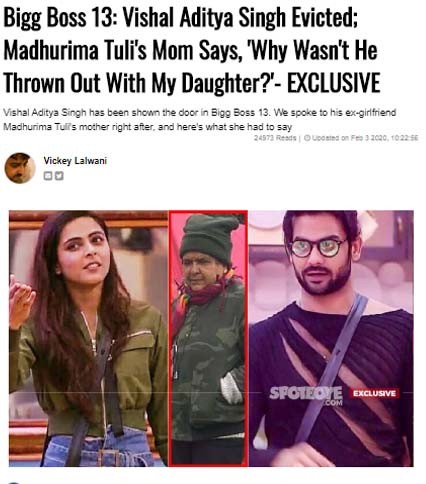Click the green beanie hat in center photo
Viewport: 426px width, 484px height.
tap(211, 237)
